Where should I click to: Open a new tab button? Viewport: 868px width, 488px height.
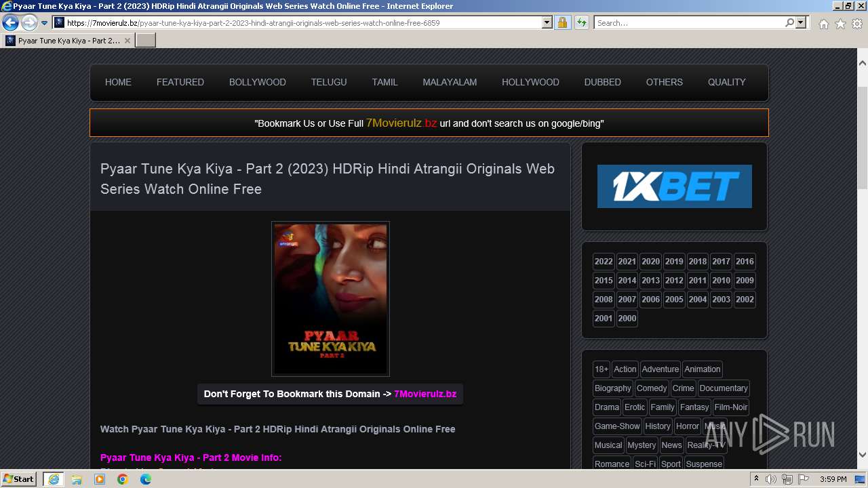(x=146, y=41)
